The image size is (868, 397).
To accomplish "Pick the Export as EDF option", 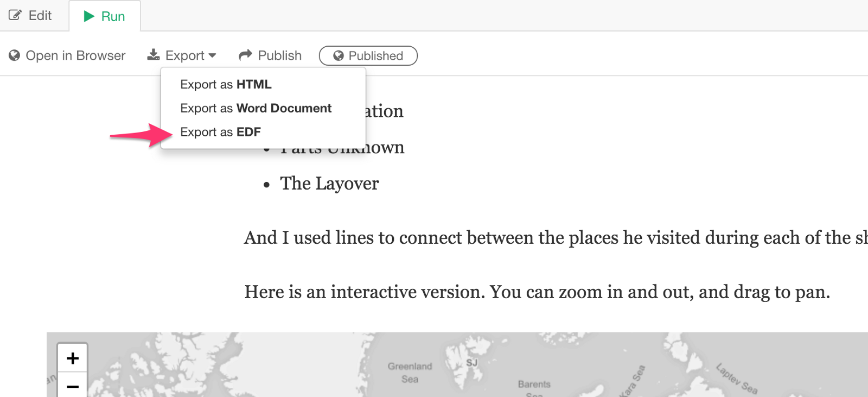I will [220, 132].
